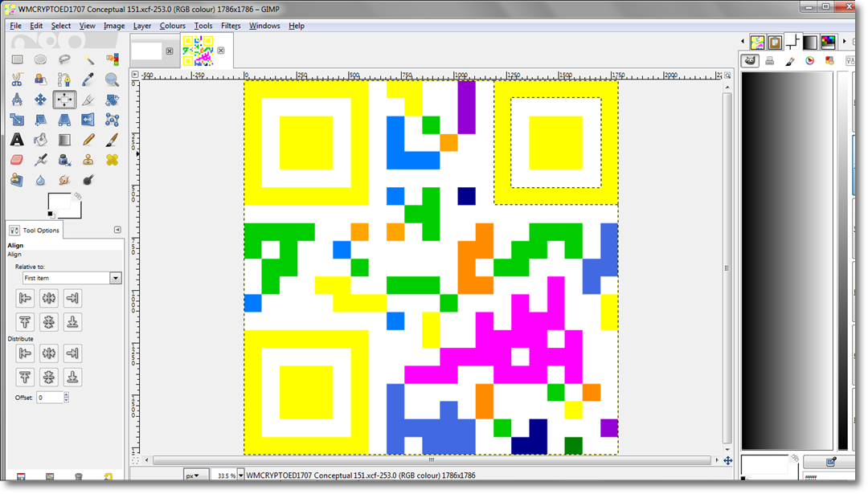This screenshot has height=494, width=868.
Task: Select the Perspective tool
Action: tap(64, 120)
